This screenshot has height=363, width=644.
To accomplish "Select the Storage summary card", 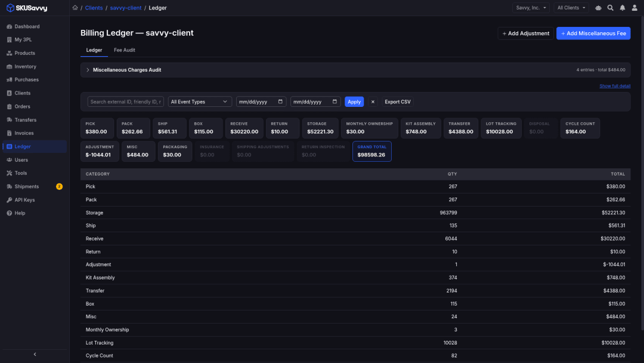I will (x=320, y=128).
